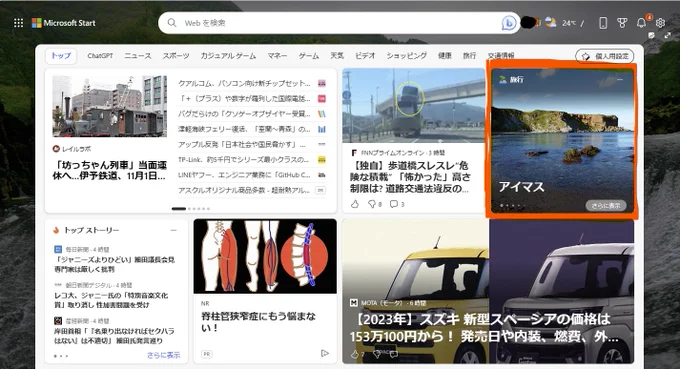680x369 pixels.
Task: Open the 交通情報 tab
Action: 501,56
